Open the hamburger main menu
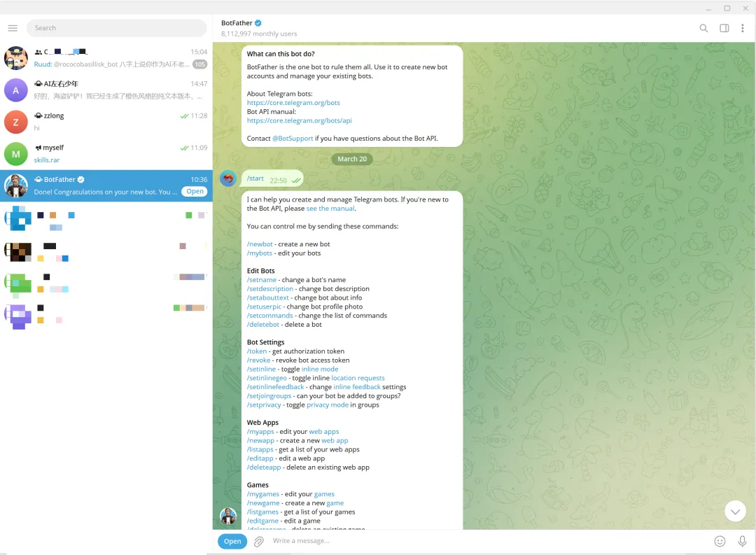 [13, 28]
